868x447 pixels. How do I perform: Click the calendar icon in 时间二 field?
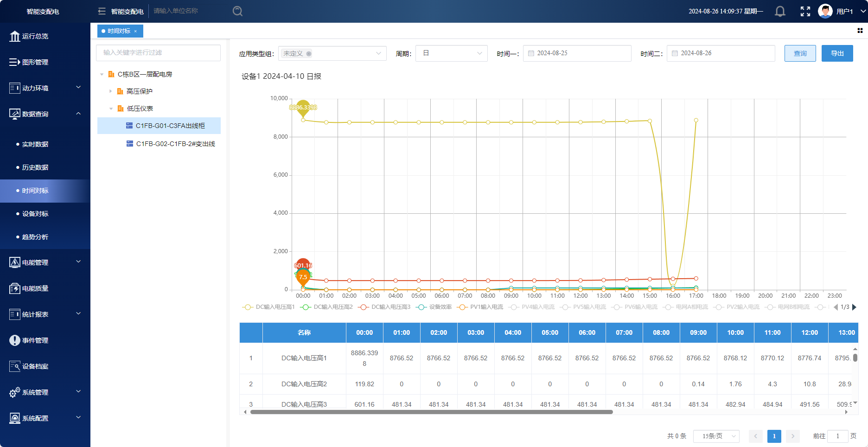675,53
